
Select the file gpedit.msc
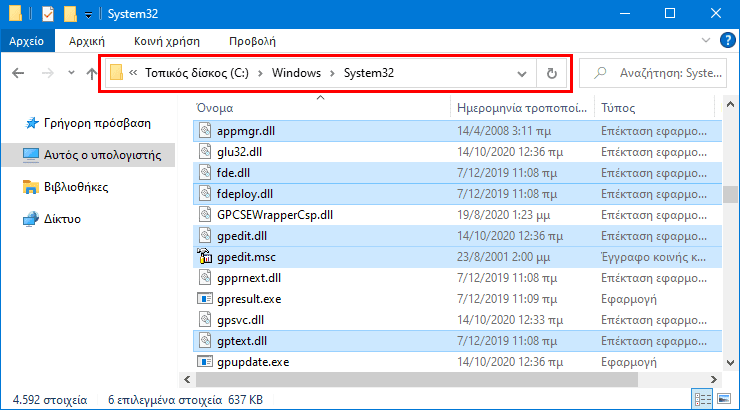(457, 257)
